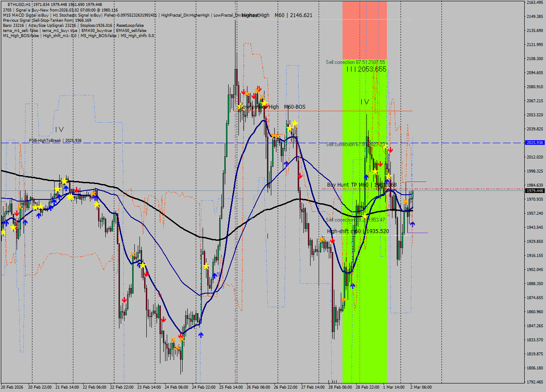Select the yellow star at the 26 Feb 22:00 peak
546x392 pixels.
(x=294, y=123)
